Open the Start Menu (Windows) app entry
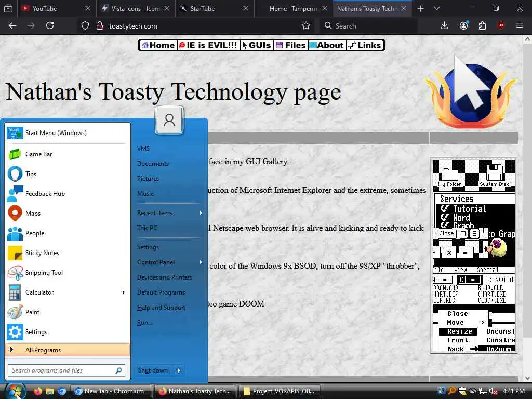532x399 pixels. point(68,133)
